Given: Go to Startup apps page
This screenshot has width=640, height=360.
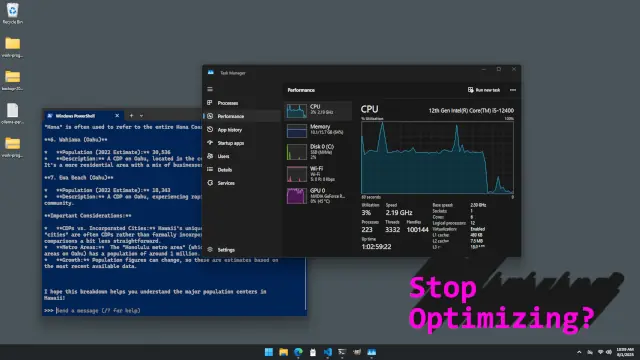Looking at the screenshot, I should click(231, 143).
